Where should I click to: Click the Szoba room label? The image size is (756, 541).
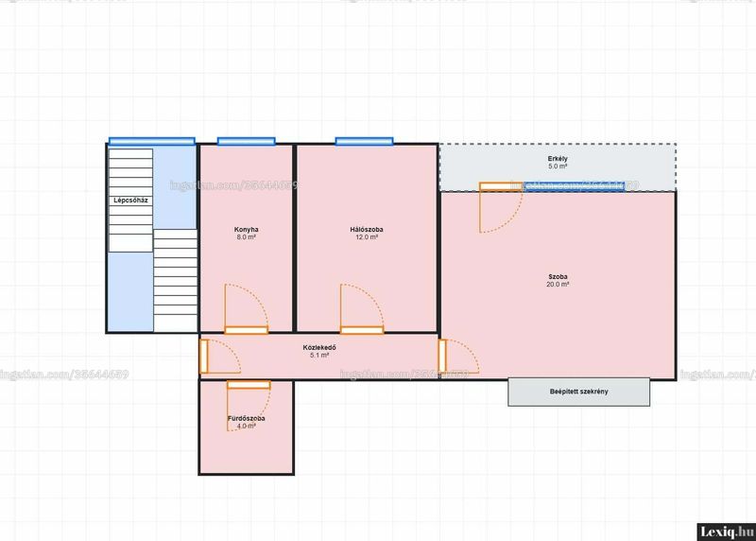558,277
